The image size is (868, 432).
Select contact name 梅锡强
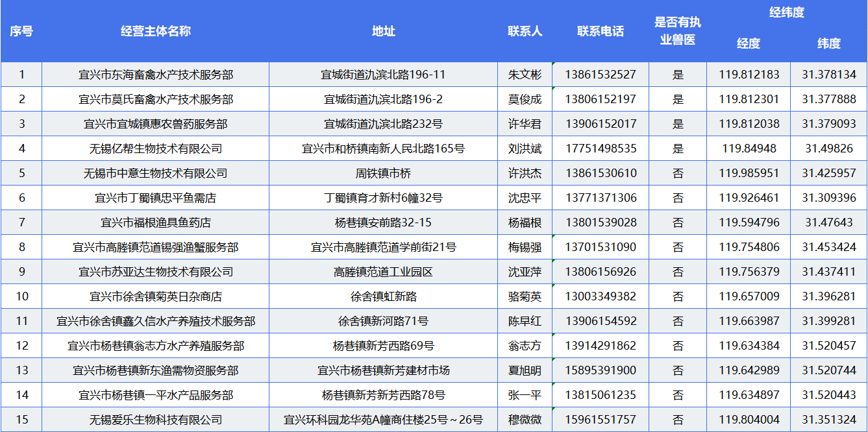pos(525,247)
